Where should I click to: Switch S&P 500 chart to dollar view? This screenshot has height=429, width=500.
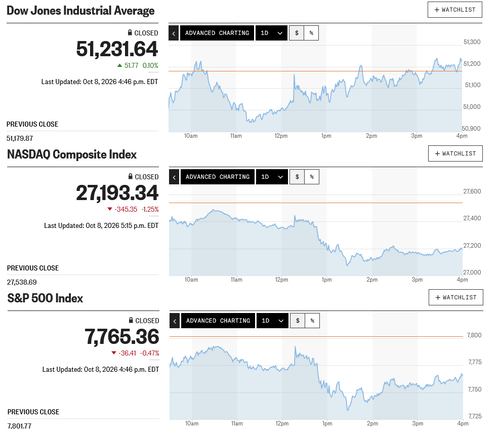[x=298, y=321]
